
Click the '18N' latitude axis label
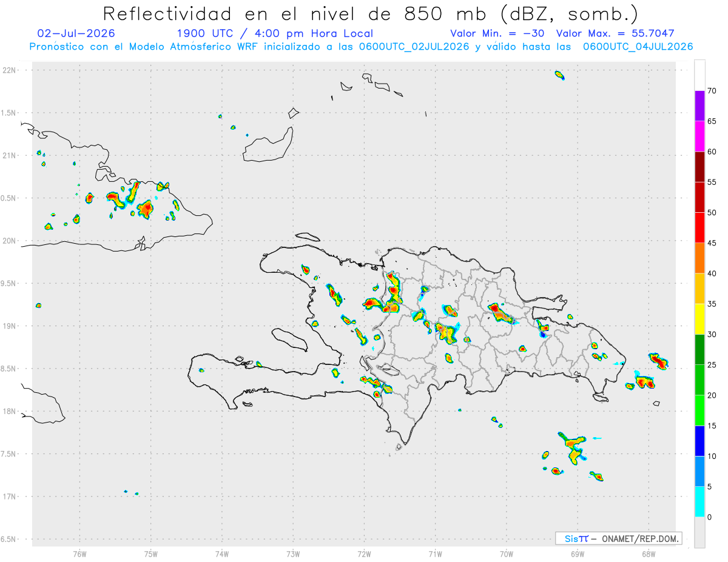coord(9,412)
